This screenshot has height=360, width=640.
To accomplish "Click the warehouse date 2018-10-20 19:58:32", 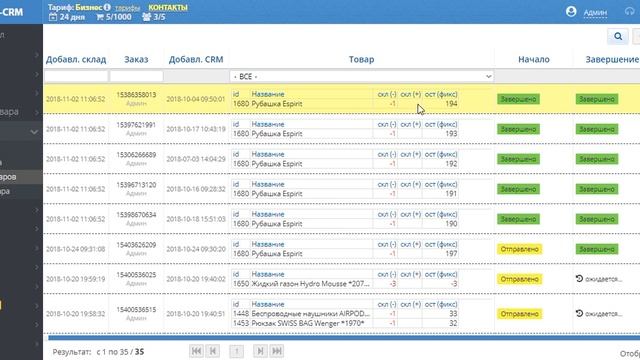I will coord(75,314).
